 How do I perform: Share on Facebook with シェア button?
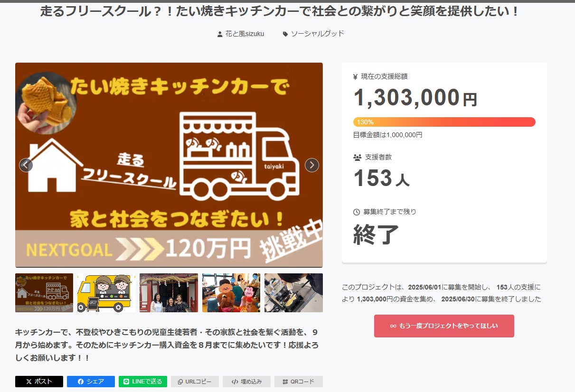pyautogui.click(x=91, y=382)
